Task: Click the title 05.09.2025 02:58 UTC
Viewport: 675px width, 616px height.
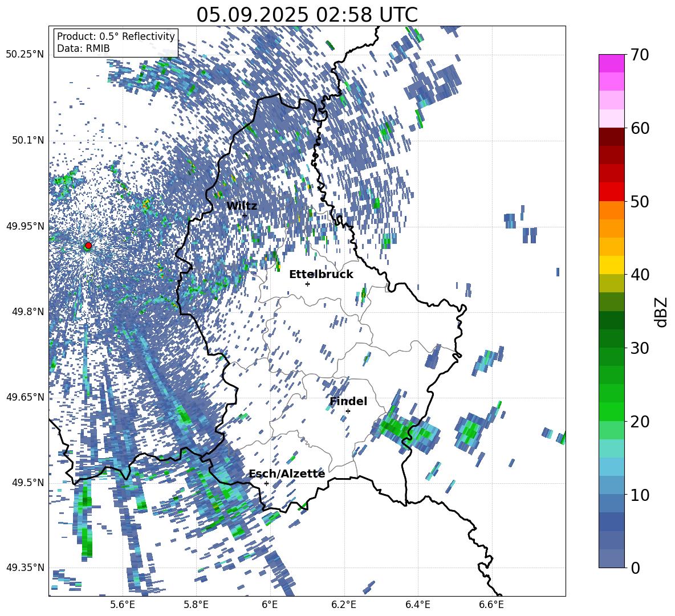Action: pyautogui.click(x=307, y=15)
